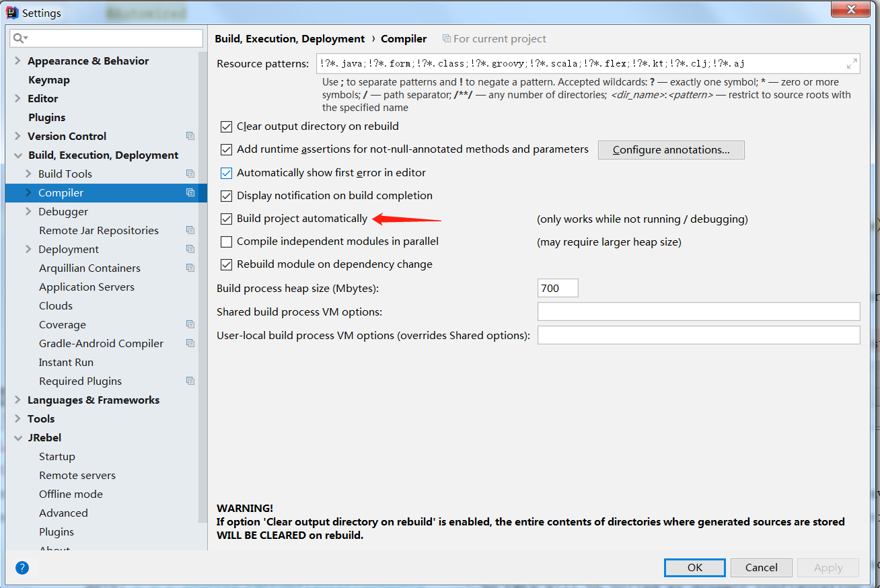Click the search magnifier icon in settings search
Viewport: 880px width, 588px height.
click(20, 38)
